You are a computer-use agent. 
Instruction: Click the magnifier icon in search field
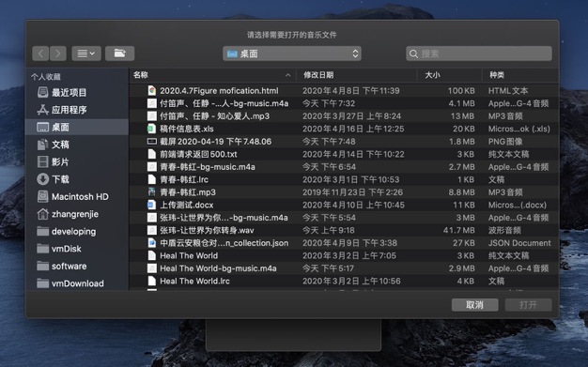[x=413, y=54]
